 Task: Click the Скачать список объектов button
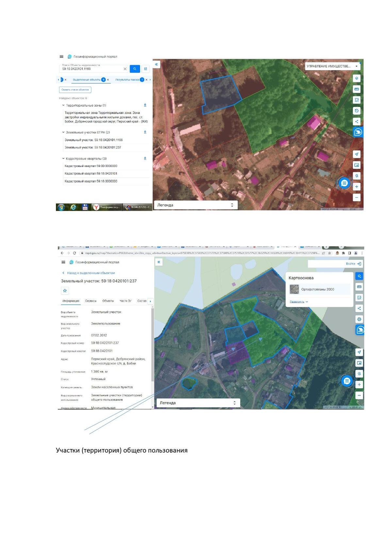point(75,90)
